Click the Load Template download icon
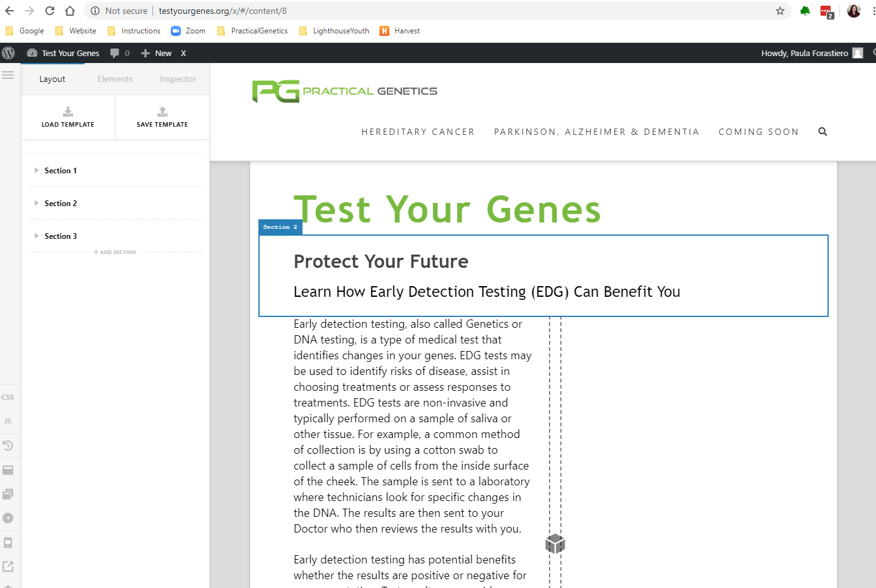This screenshot has height=588, width=876. (x=68, y=112)
